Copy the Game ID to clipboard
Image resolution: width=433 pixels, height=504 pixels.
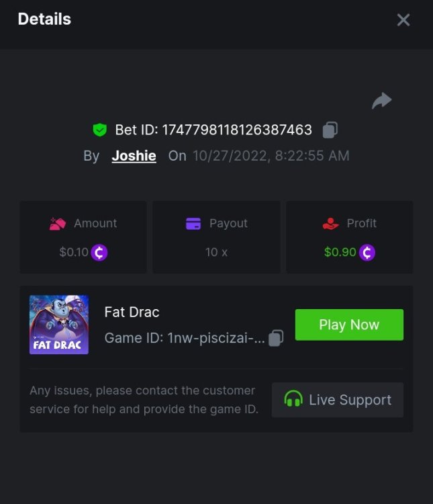(276, 338)
